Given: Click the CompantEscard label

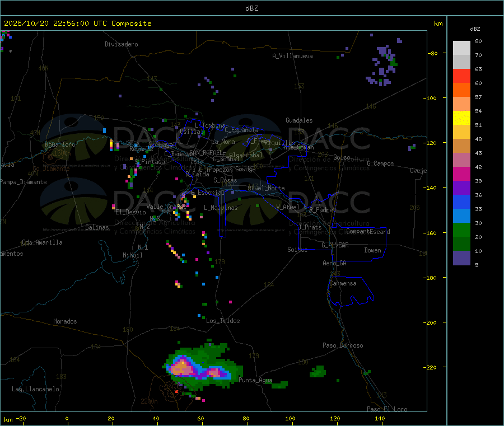Looking at the screenshot, I should point(368,231).
